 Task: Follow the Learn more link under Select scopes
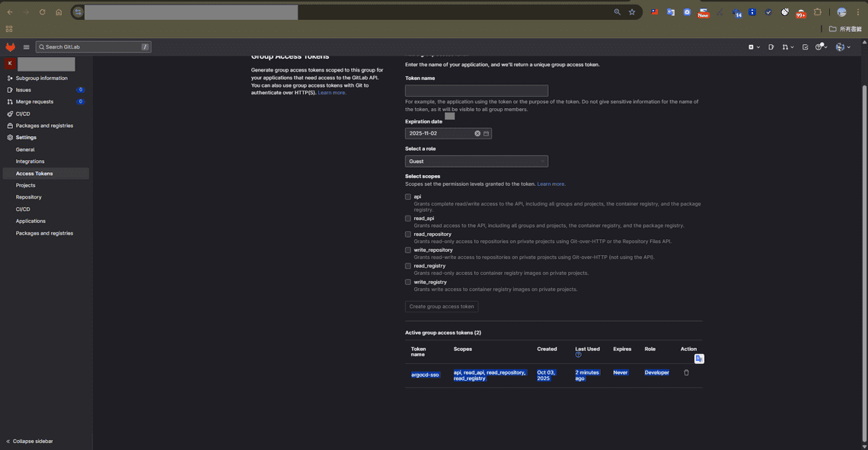coord(551,184)
